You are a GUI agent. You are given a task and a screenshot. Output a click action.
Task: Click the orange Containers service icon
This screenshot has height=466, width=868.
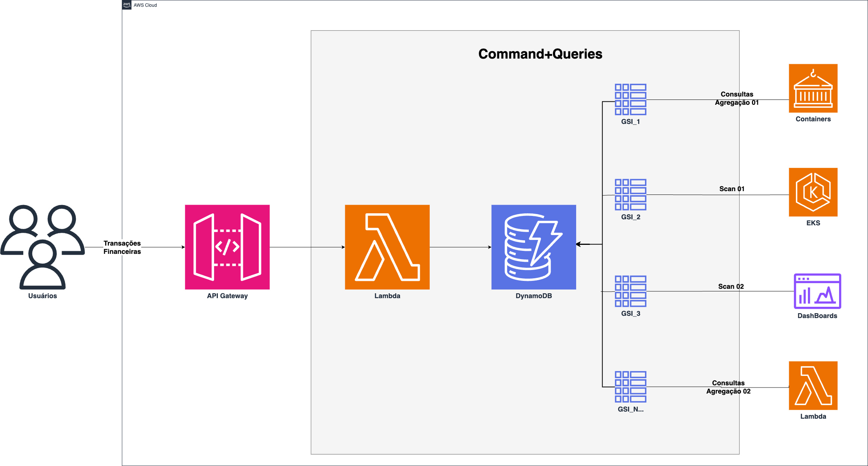coord(813,88)
